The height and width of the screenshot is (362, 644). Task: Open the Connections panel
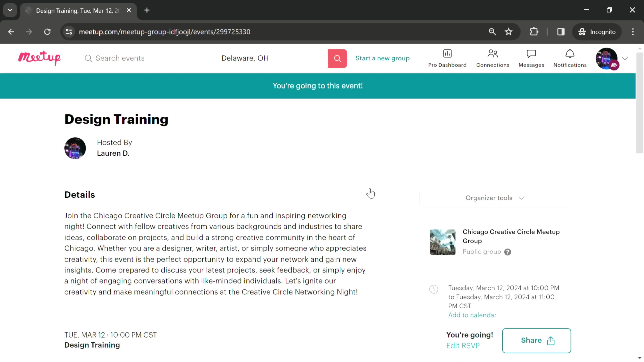(492, 58)
